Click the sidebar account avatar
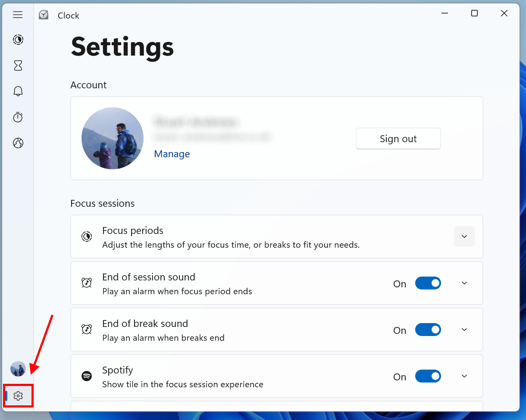 coord(18,369)
